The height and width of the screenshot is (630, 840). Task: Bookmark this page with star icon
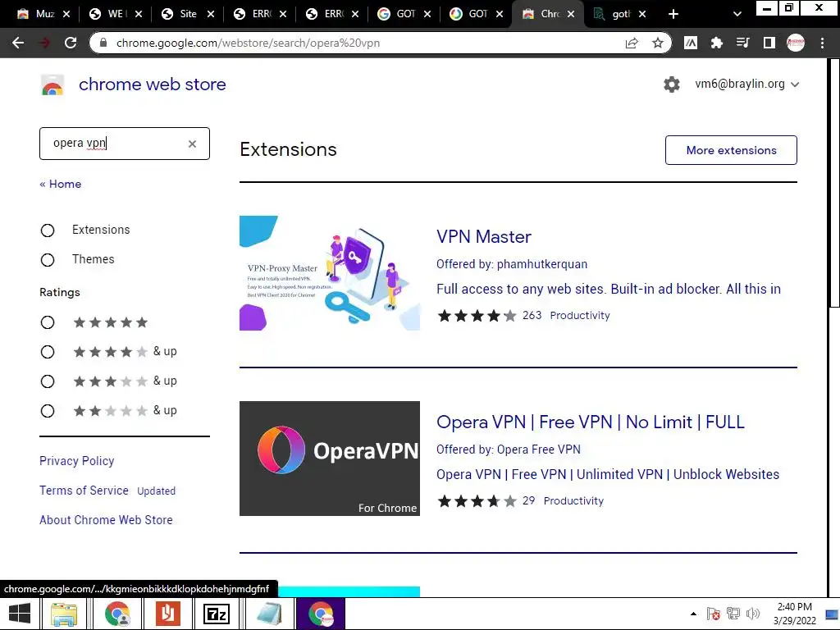(x=658, y=43)
